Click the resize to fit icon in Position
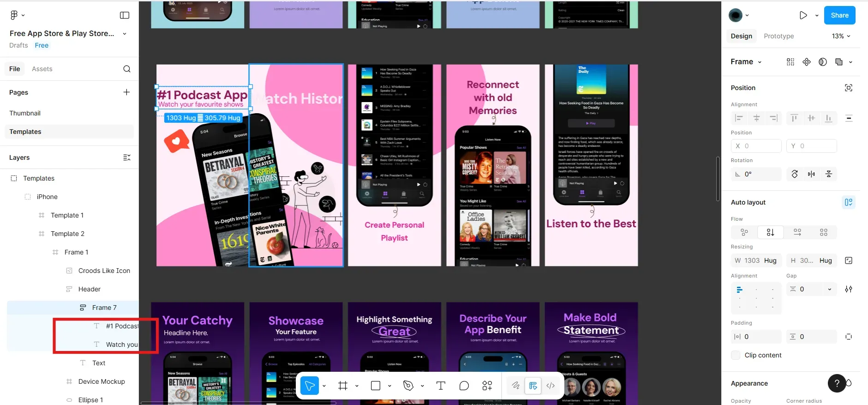 pyautogui.click(x=849, y=88)
